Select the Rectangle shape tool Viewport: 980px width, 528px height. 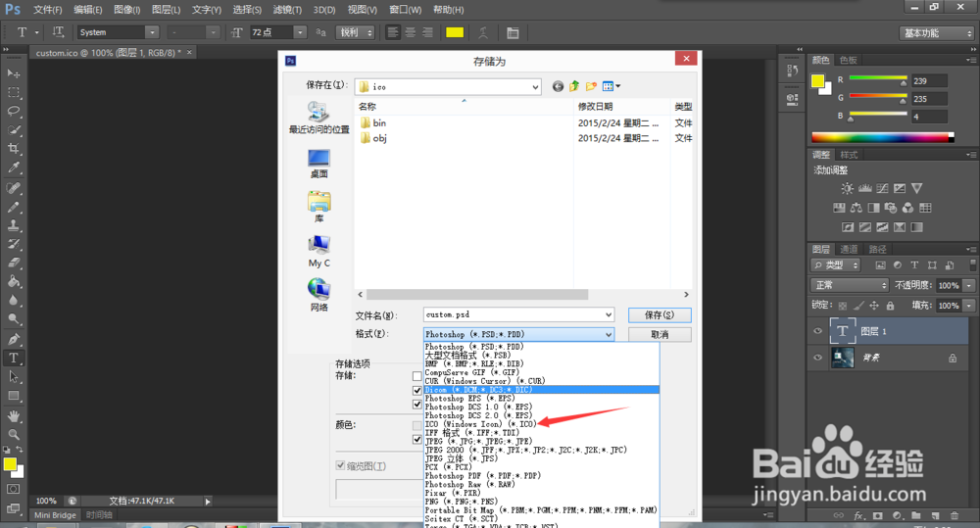tap(14, 396)
